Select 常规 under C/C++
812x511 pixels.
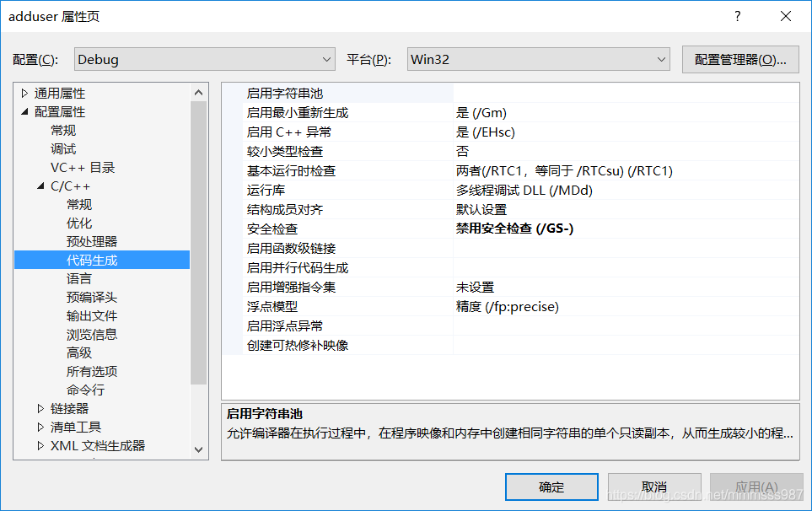tap(79, 205)
